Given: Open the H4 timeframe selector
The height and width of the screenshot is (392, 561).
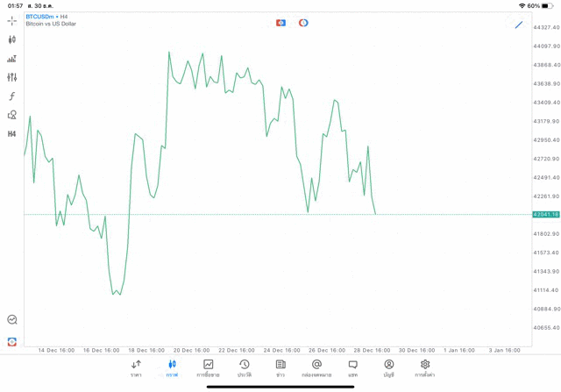Looking at the screenshot, I should coord(11,134).
